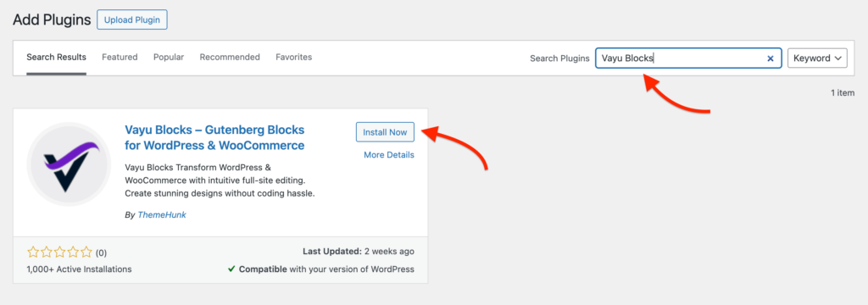Switch to the Popular tab
This screenshot has width=868, height=305.
169,57
